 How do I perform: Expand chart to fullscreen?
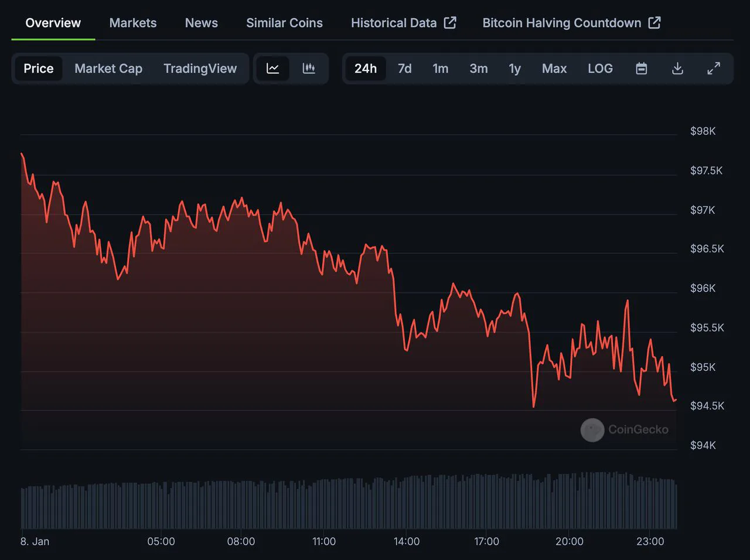pyautogui.click(x=714, y=69)
